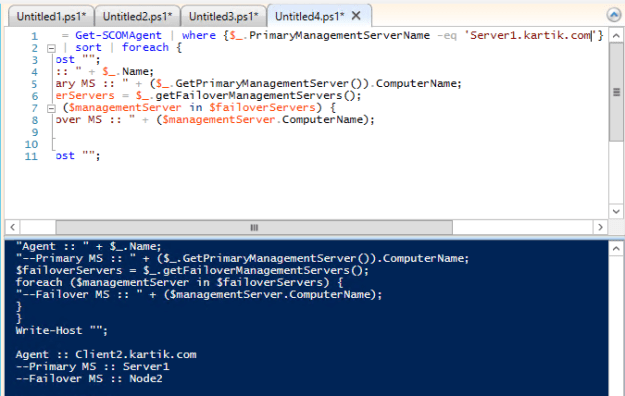Click getFailoverManagementServers() on line 6
625x396 pixels.
pyautogui.click(x=255, y=96)
